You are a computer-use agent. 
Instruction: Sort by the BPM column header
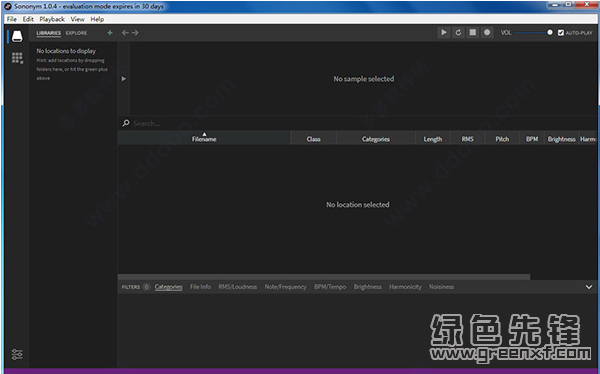tap(532, 139)
